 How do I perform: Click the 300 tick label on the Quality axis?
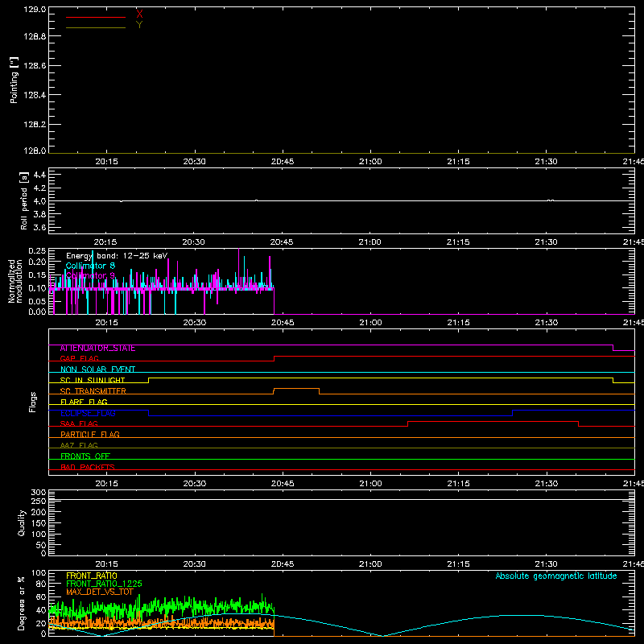(39, 493)
